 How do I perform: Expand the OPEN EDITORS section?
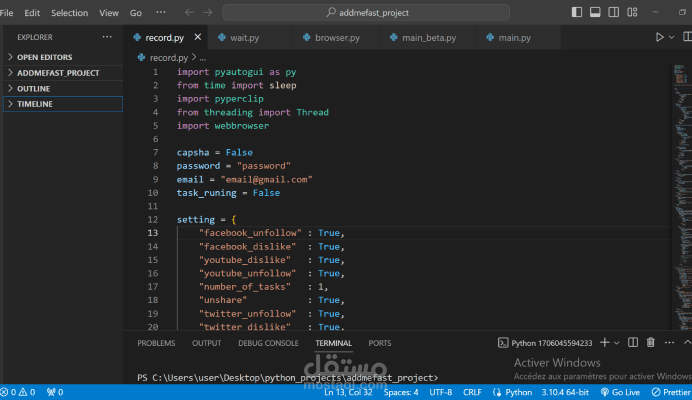coord(63,57)
